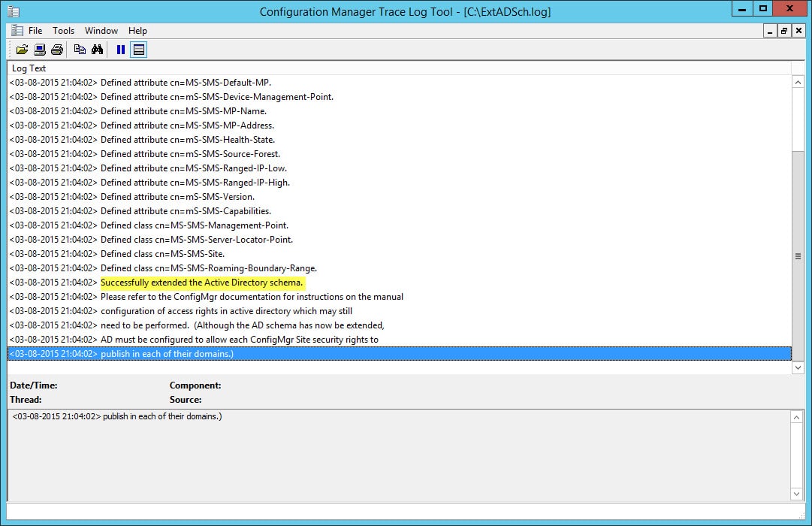Image resolution: width=812 pixels, height=526 pixels.
Task: Copy selected lines with copy icon
Action: [79, 50]
